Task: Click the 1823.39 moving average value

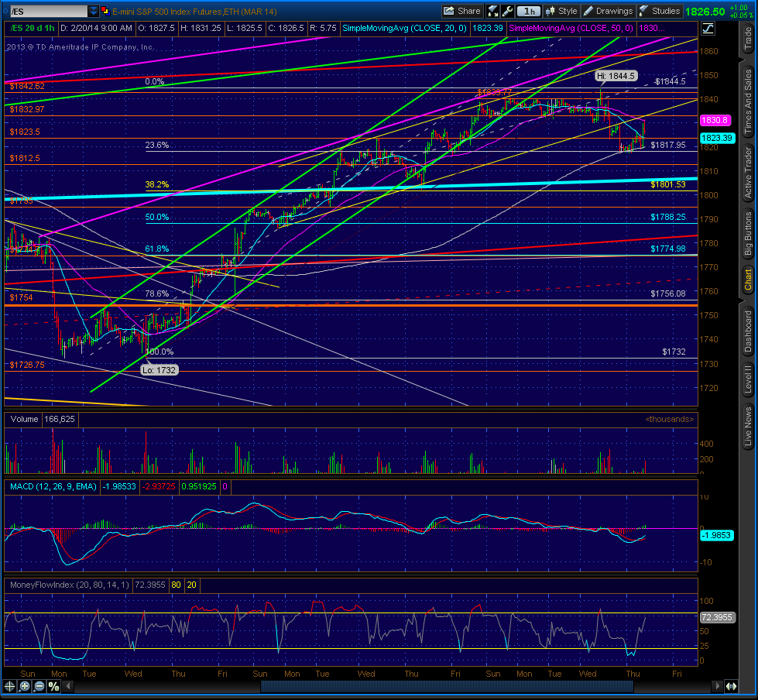Action: pyautogui.click(x=487, y=29)
